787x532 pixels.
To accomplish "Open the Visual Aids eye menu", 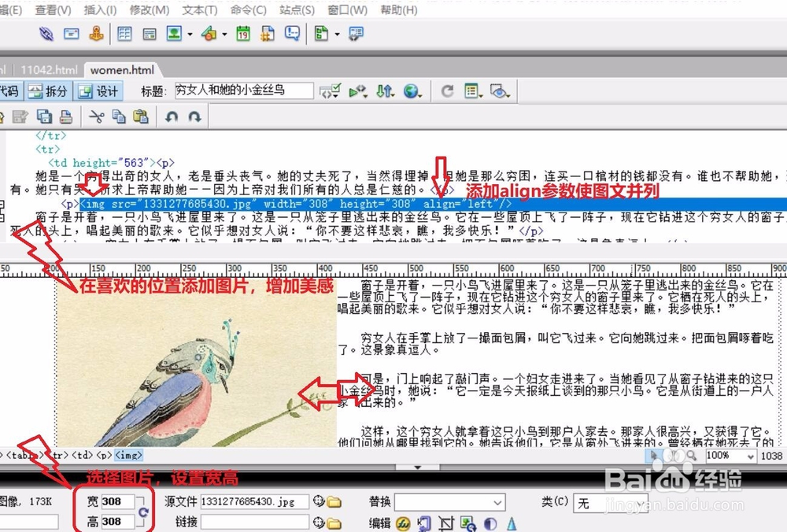I will (500, 91).
